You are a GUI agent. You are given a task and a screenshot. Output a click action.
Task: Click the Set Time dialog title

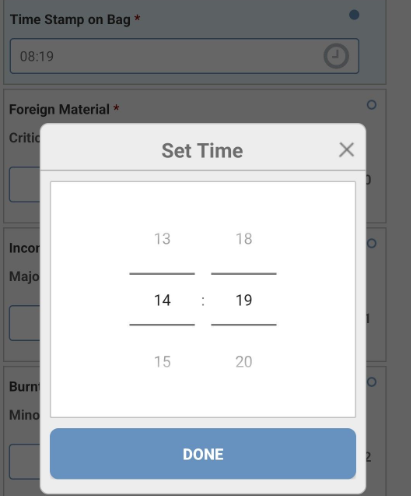tap(202, 151)
